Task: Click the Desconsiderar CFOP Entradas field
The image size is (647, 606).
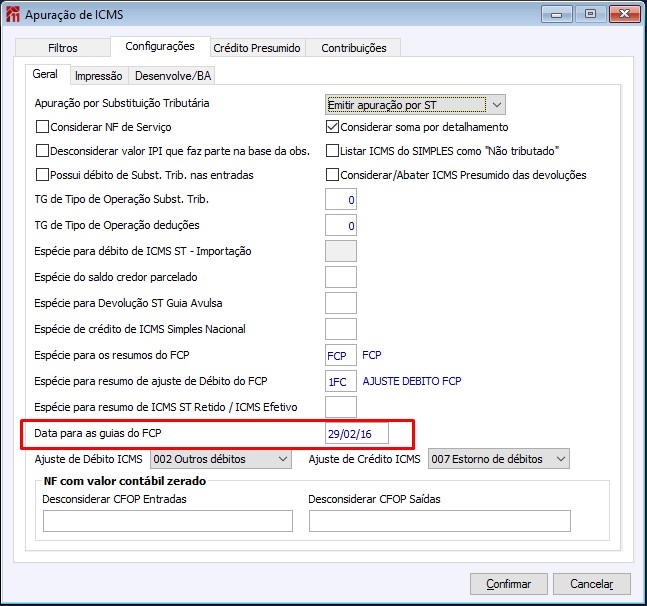Action: point(168,521)
